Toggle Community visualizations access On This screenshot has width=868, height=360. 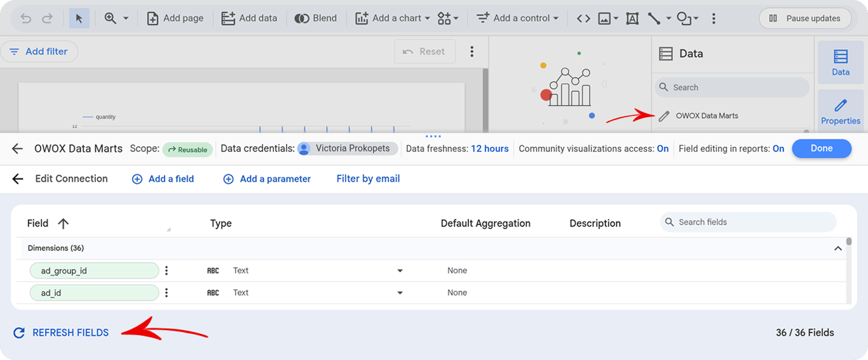point(663,149)
